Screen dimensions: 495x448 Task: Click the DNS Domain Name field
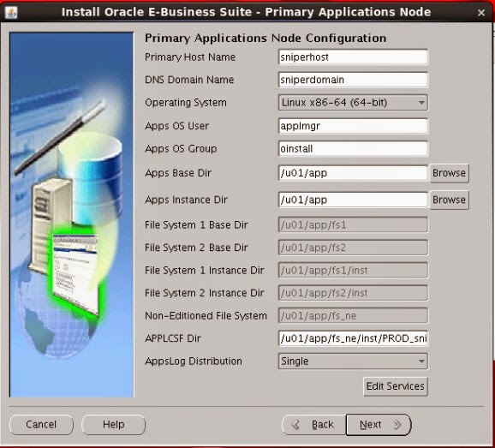tap(353, 80)
